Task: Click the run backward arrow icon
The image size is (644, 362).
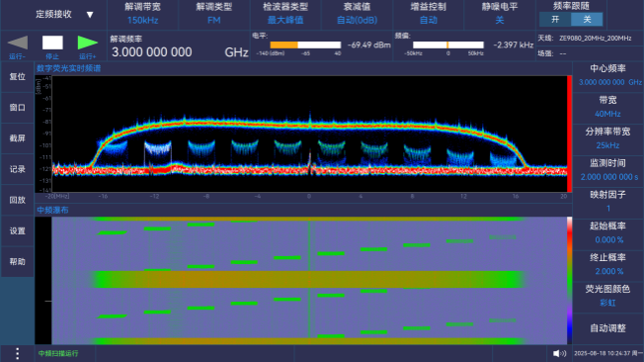Action: click(18, 43)
